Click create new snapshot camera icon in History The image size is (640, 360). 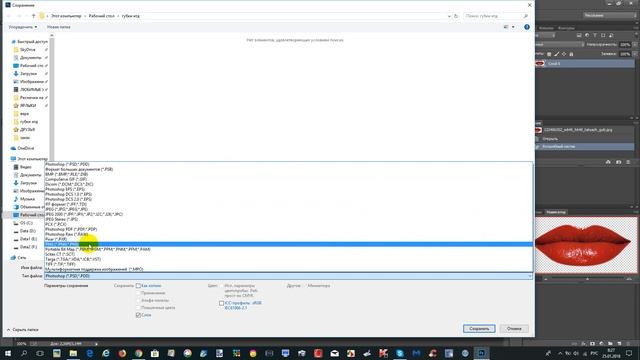click(x=618, y=162)
